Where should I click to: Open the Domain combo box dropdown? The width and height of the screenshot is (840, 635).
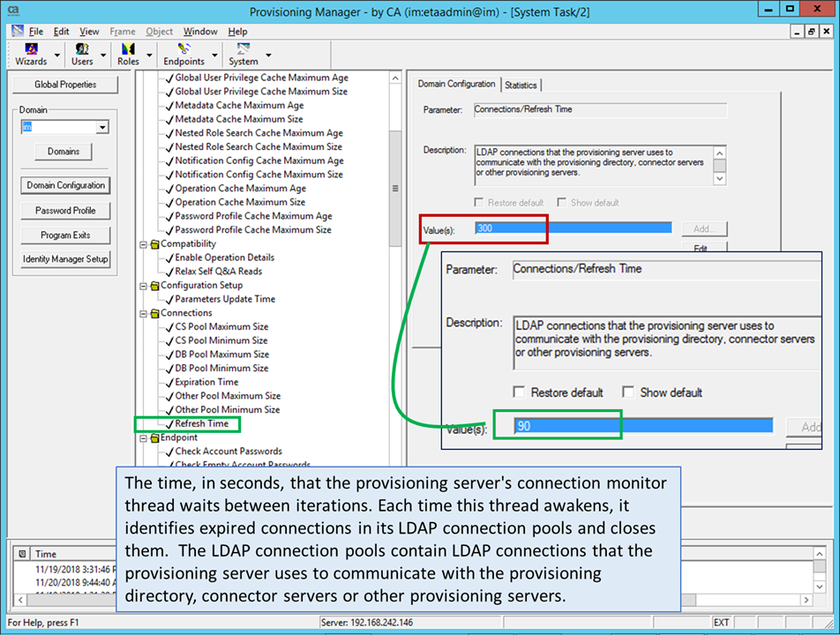click(x=102, y=127)
